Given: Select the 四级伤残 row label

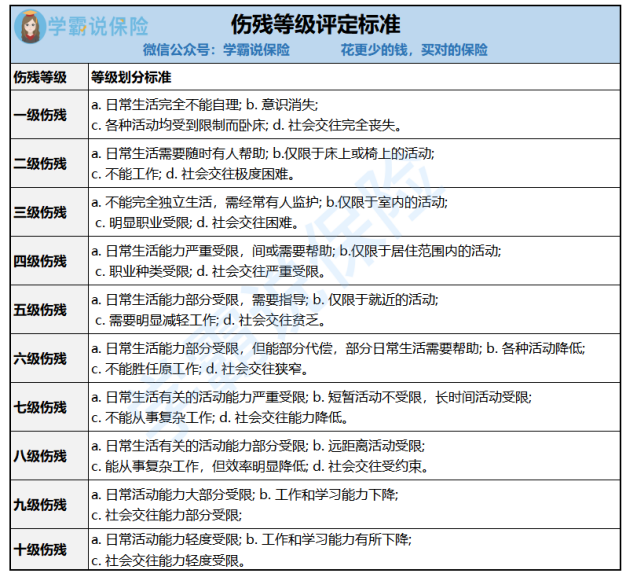Looking at the screenshot, I should point(40,261).
